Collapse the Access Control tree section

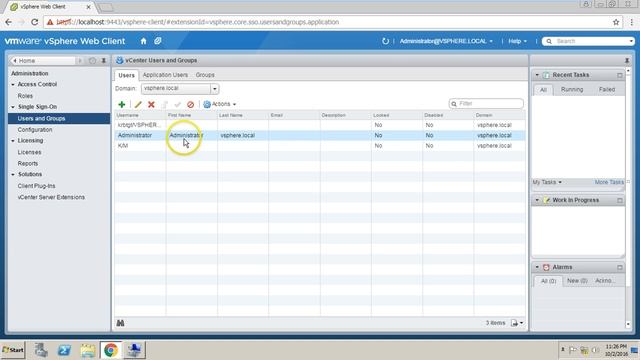pos(13,84)
